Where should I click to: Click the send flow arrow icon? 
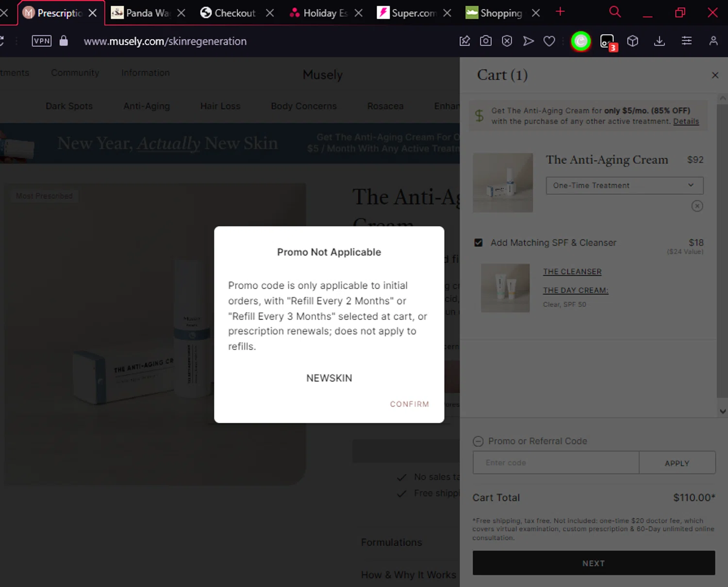(x=528, y=41)
